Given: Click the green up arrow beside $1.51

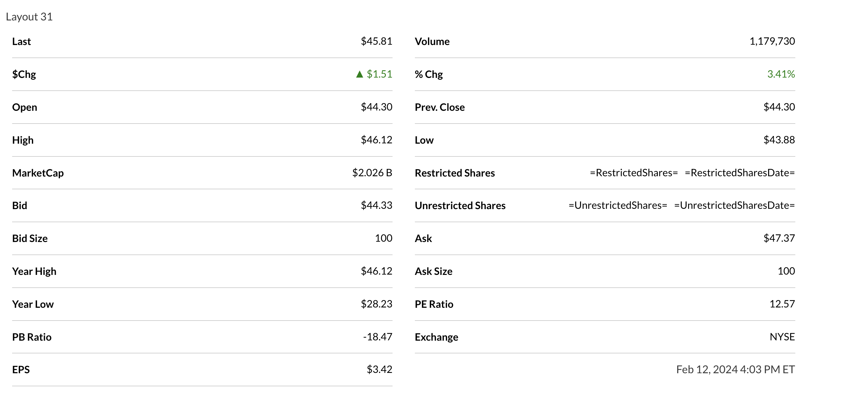Looking at the screenshot, I should [359, 74].
